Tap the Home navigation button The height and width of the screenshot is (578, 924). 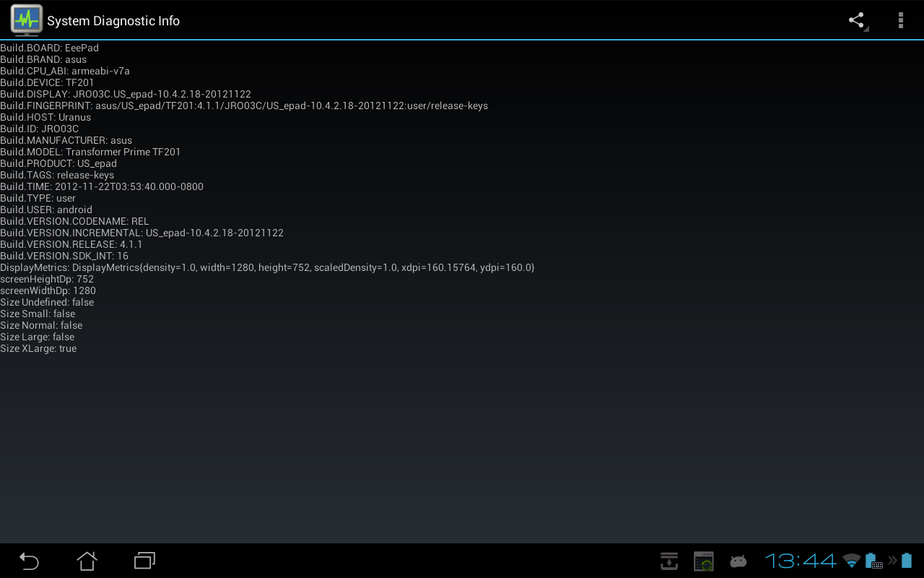coord(87,561)
